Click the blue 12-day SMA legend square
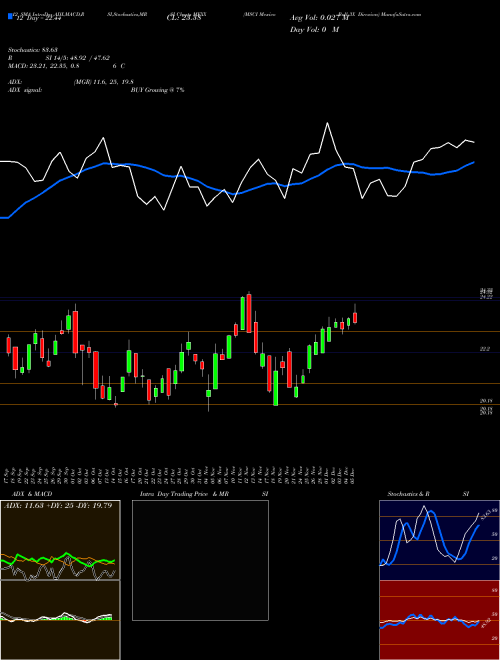 point(10,17)
